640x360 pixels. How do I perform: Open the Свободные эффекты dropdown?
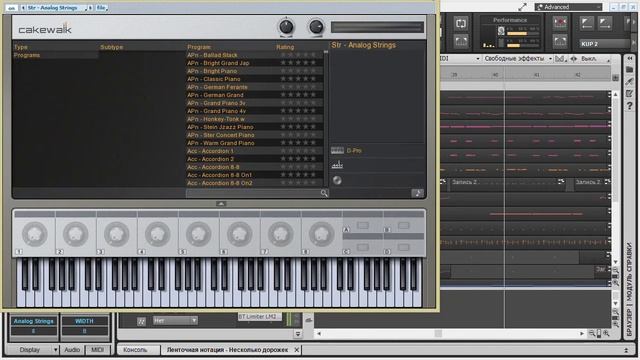coord(518,59)
